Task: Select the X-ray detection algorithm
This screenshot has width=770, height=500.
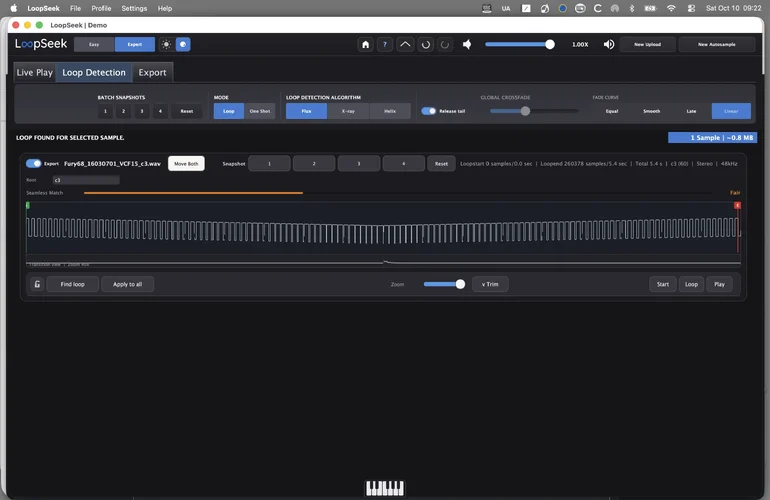Action: tap(348, 111)
